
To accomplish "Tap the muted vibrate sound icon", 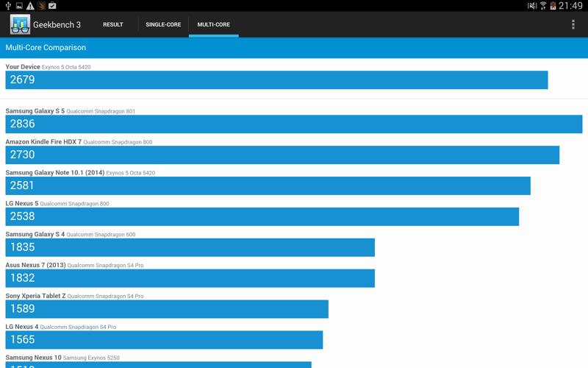I will 531,6.
